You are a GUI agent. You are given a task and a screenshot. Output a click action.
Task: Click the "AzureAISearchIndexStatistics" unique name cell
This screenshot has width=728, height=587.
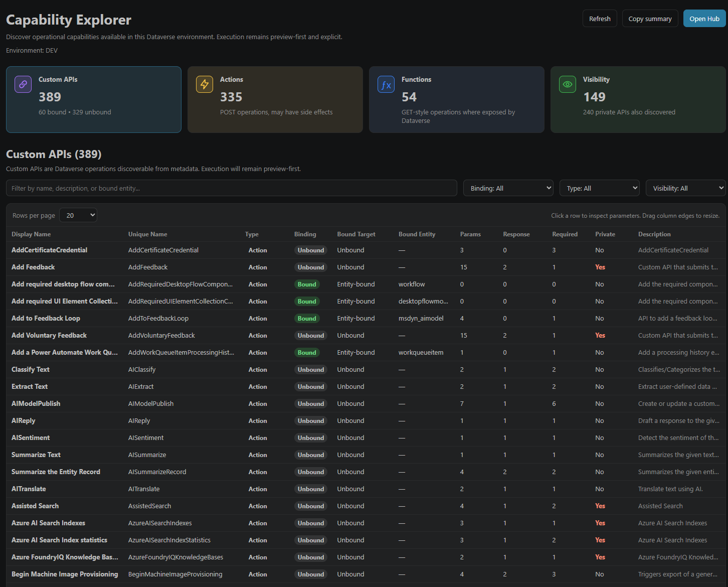[x=169, y=540]
